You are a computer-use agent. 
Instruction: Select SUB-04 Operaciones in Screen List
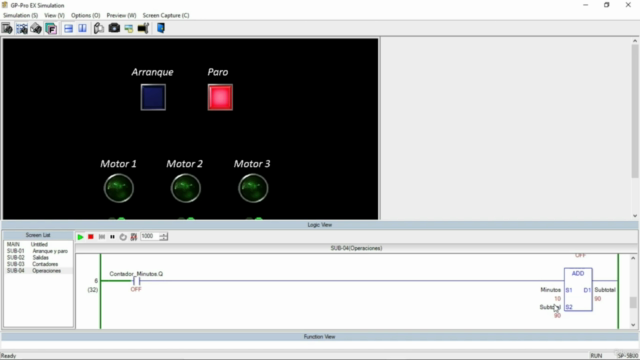coord(38,271)
